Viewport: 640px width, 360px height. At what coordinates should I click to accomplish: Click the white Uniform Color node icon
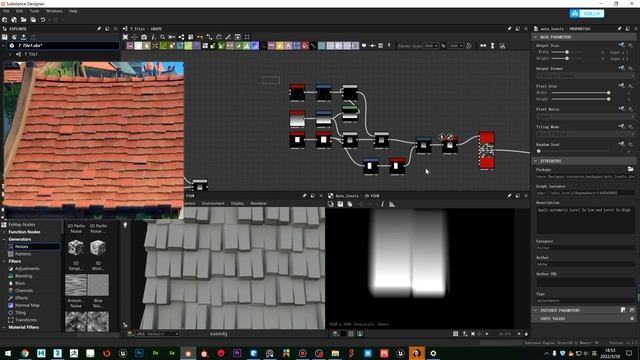pos(138,46)
